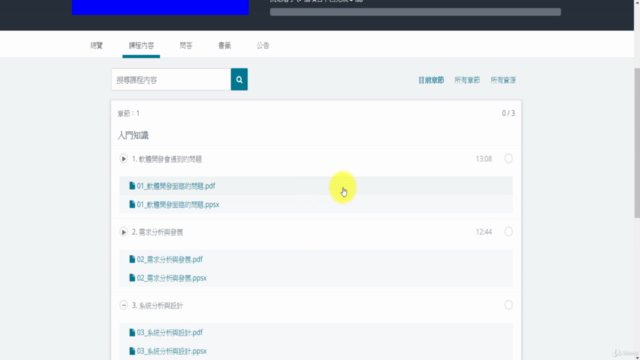Click the page vertical scrollbar thumb

(637, 143)
